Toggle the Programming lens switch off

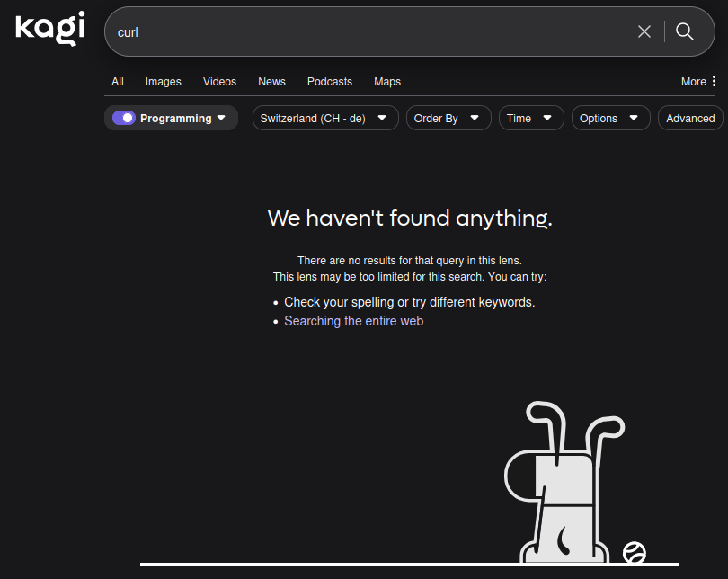tap(124, 118)
